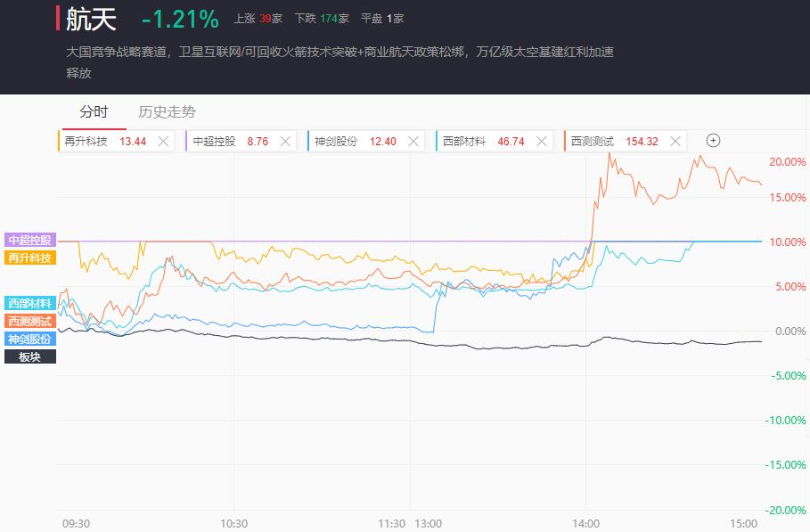
Task: Click the 14:00 time axis marker
Action: click(585, 523)
